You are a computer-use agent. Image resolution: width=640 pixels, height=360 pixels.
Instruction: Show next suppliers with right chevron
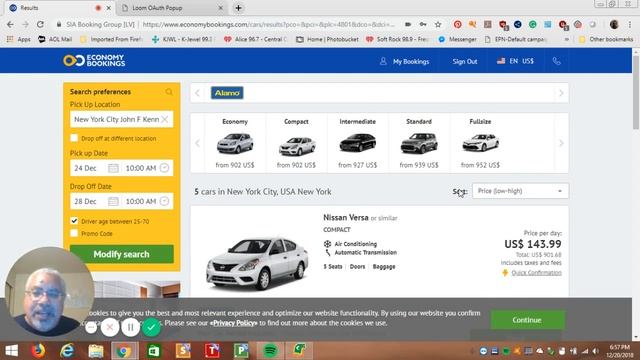(x=561, y=93)
